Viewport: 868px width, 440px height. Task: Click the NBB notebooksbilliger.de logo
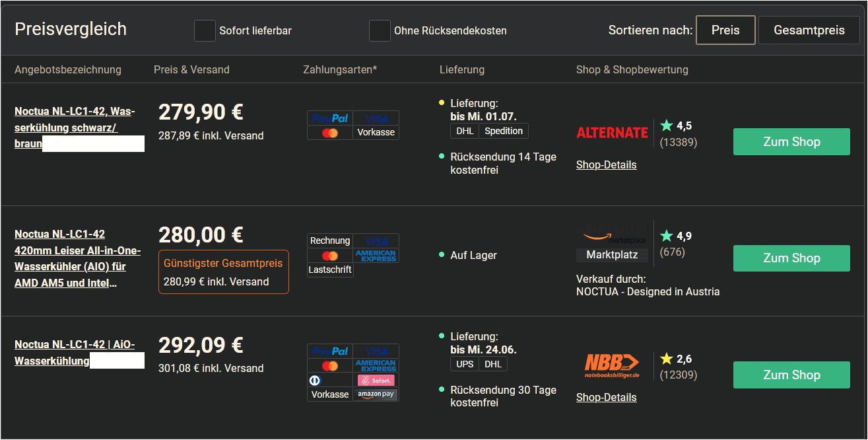pyautogui.click(x=612, y=366)
